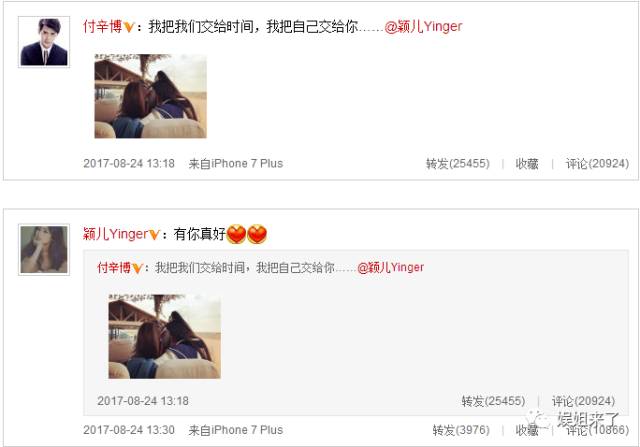Click 转发(3976) on the second post

[461, 430]
